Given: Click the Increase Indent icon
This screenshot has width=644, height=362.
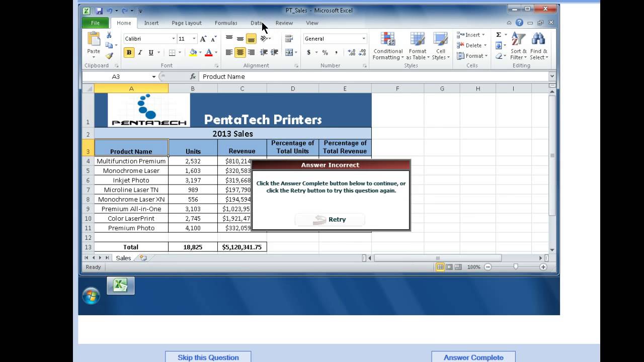Looking at the screenshot, I should [x=274, y=52].
